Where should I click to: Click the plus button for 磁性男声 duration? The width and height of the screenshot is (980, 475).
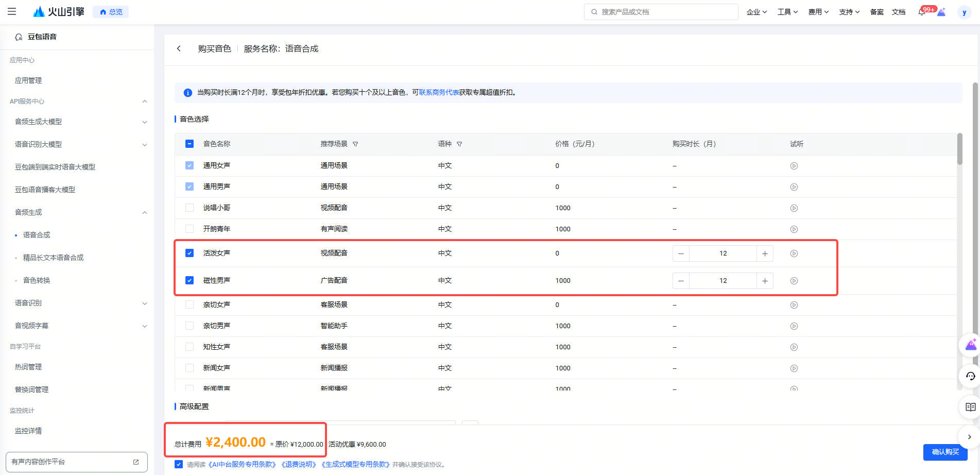[765, 281]
